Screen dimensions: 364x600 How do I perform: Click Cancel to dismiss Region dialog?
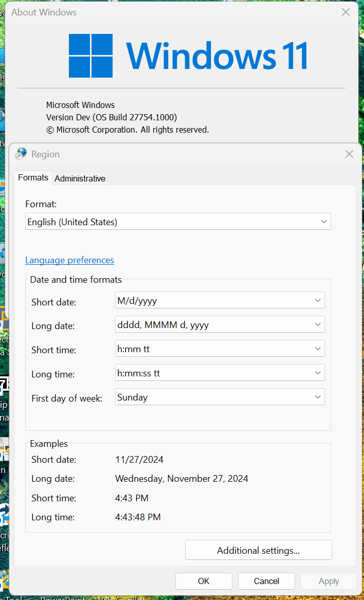[x=266, y=581]
